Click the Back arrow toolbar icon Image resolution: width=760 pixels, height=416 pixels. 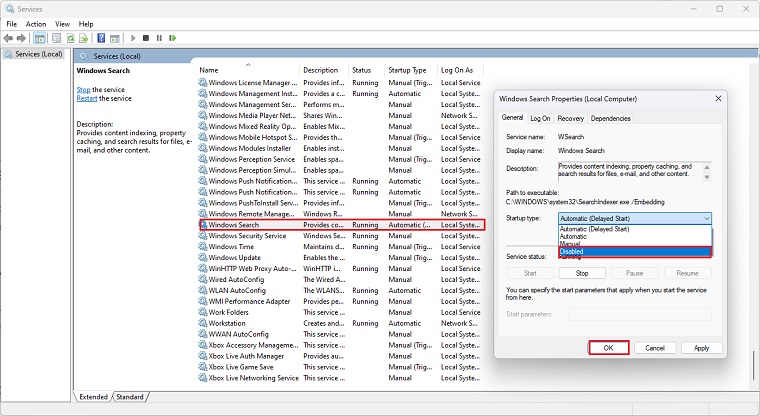point(8,38)
